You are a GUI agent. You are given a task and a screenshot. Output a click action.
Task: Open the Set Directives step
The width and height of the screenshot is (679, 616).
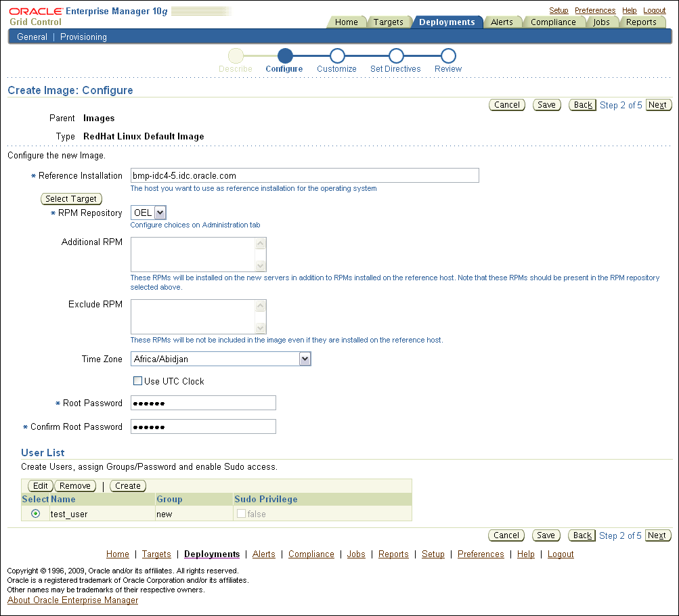point(395,57)
